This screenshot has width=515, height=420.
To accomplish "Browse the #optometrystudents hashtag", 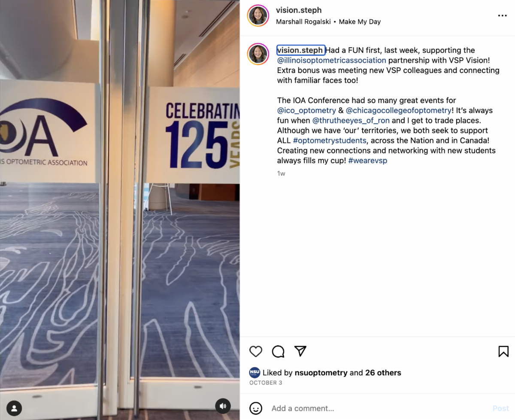I will 330,140.
